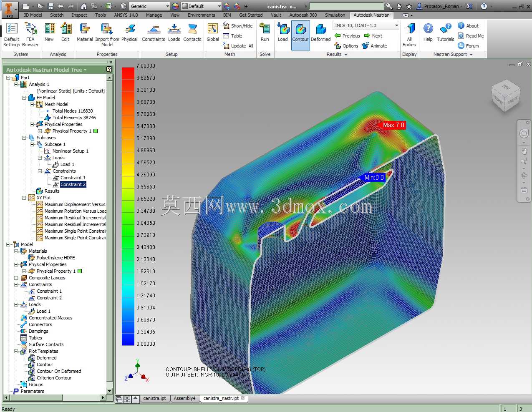Create a New analysis
532x412 pixels.
[49, 32]
